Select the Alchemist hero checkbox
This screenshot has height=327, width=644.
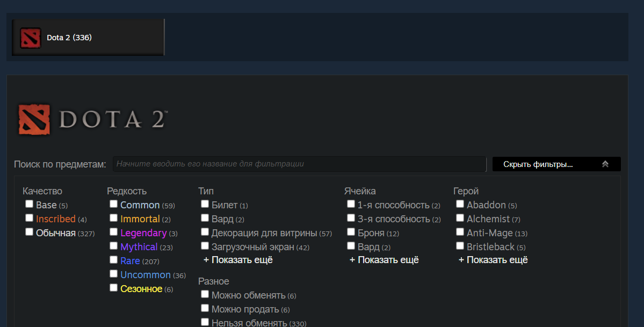pos(460,218)
